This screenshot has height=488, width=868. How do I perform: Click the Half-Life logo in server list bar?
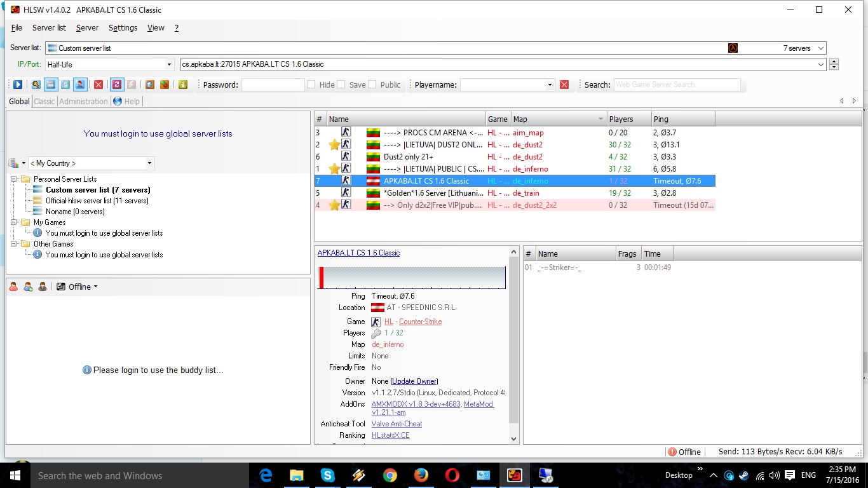click(733, 48)
